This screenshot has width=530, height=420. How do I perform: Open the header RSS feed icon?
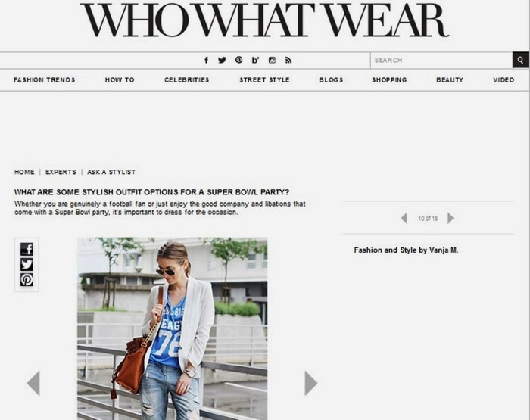288,60
